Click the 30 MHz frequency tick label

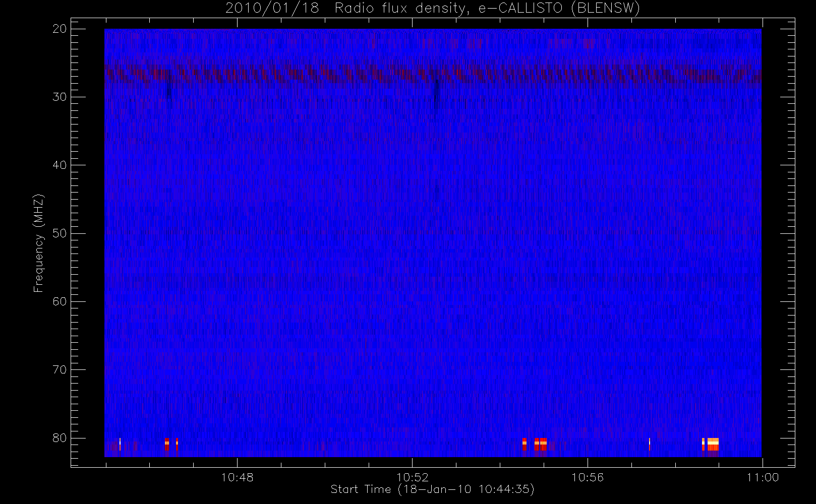(x=60, y=97)
